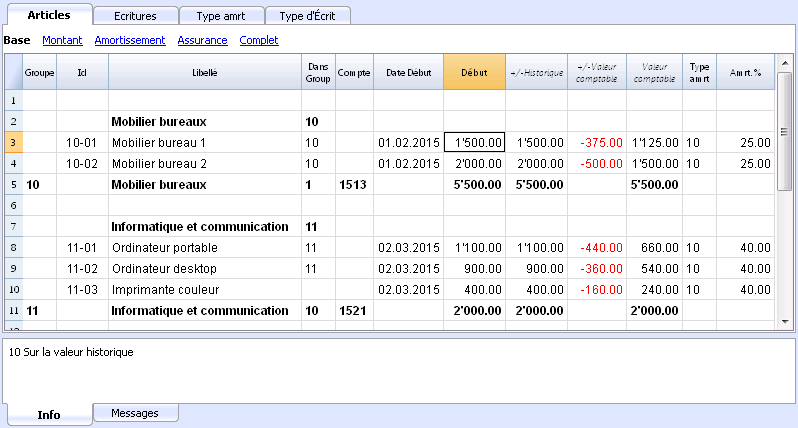Viewport: 798px width, 428px height.
Task: Click the Valeur comptable column header
Action: tap(654, 72)
